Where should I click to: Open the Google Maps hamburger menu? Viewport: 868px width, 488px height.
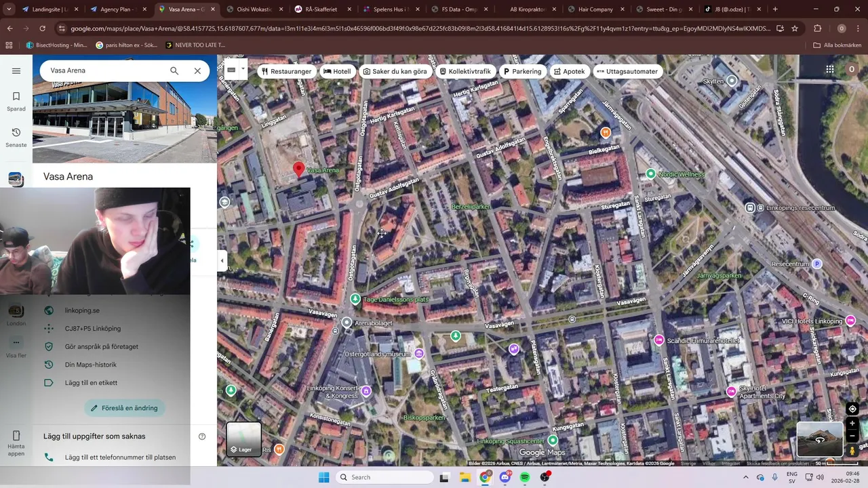[x=16, y=70]
